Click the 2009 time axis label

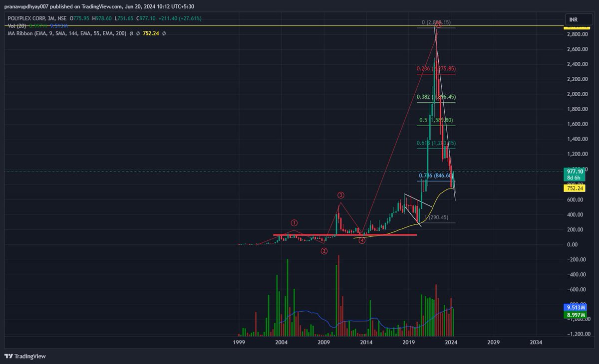point(324,343)
